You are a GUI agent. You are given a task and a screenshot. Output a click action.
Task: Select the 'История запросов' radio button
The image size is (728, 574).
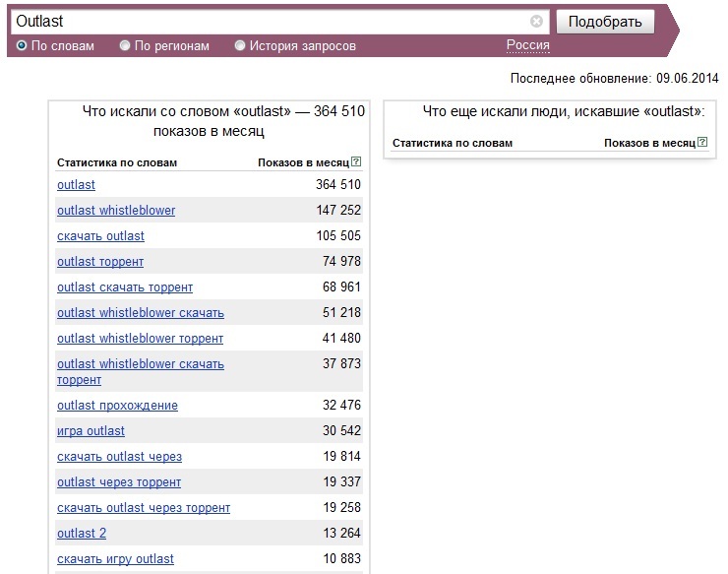pos(240,45)
